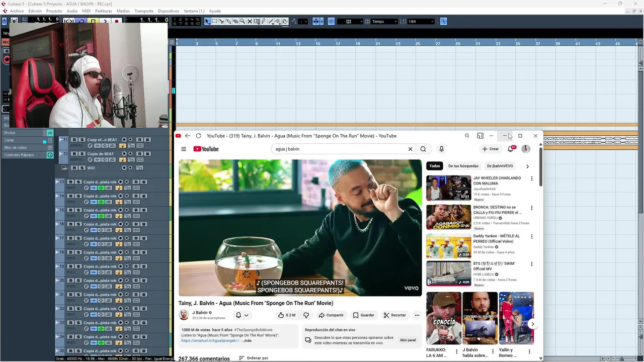This screenshot has height=362, width=644.
Task: Expand the Envíos inspector section
Action: tap(28, 133)
